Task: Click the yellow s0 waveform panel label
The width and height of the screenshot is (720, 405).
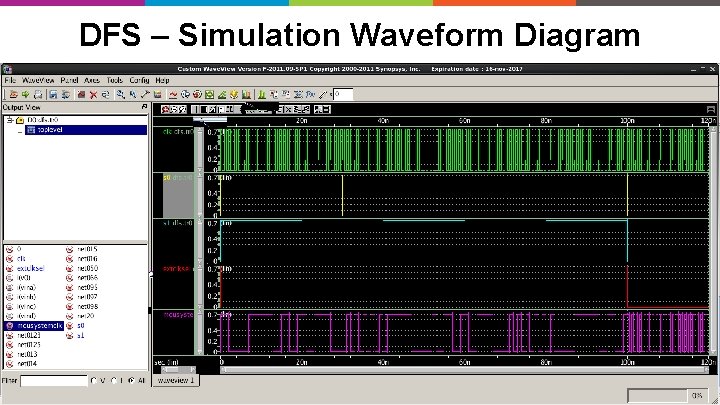Action: (178, 177)
